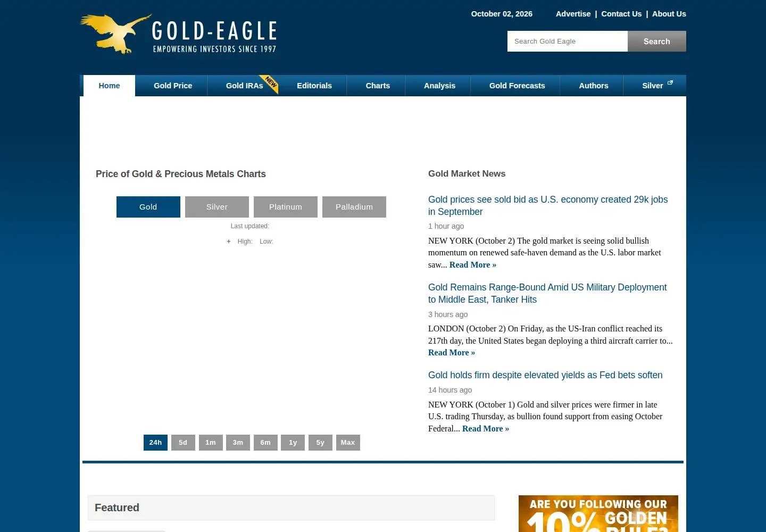This screenshot has height=532, width=766.
Task: Click the Advertise link
Action: click(573, 14)
